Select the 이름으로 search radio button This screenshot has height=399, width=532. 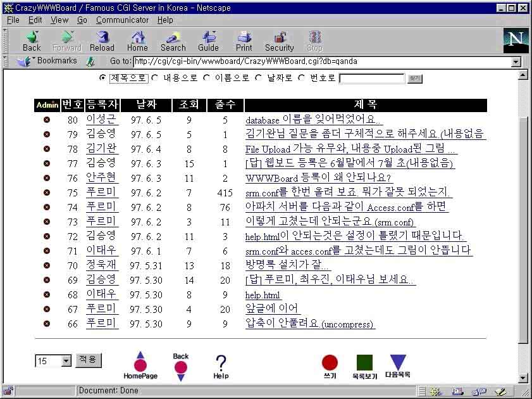click(x=206, y=78)
